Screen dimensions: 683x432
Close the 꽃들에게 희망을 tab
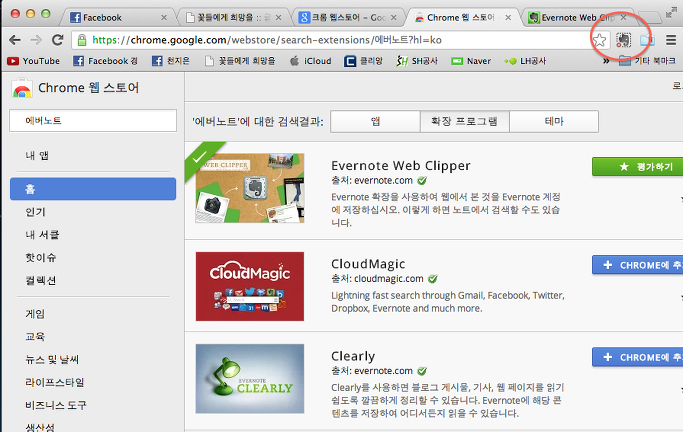click(278, 18)
